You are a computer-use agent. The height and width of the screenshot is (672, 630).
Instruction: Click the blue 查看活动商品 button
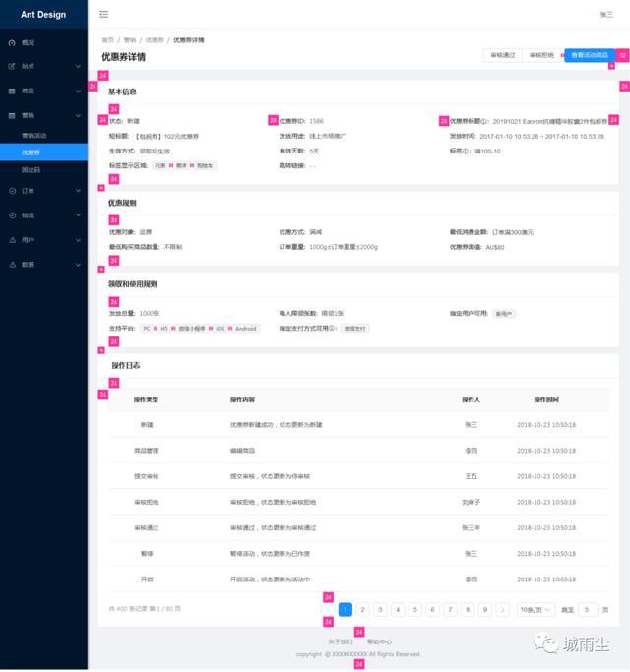pos(590,55)
